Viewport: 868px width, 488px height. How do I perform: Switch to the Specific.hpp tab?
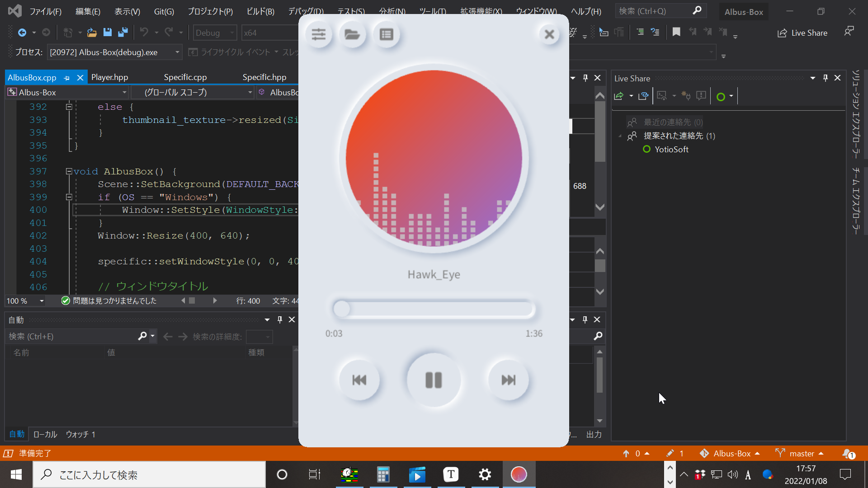click(x=264, y=77)
